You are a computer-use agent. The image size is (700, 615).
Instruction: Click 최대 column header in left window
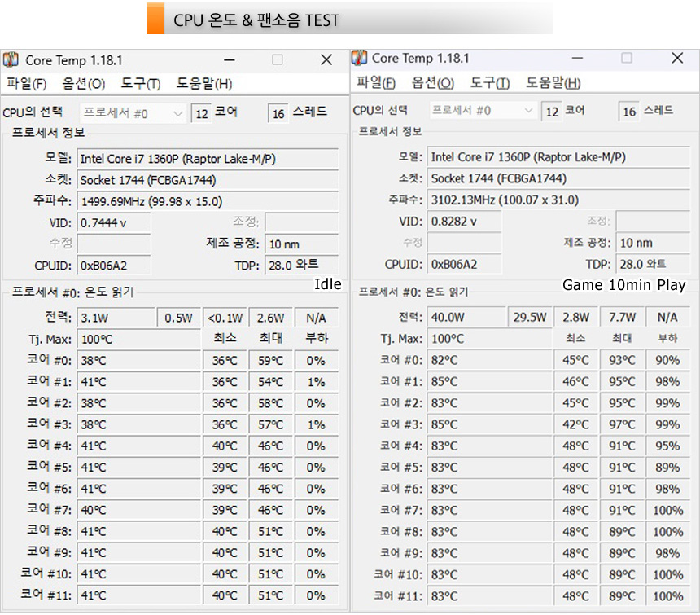pyautogui.click(x=271, y=338)
